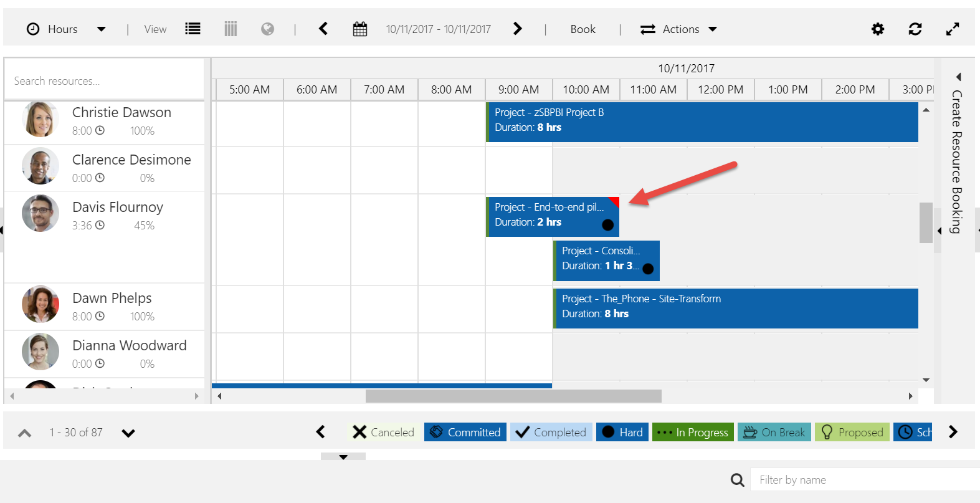
Task: Click the Proposed status legend
Action: click(x=852, y=432)
